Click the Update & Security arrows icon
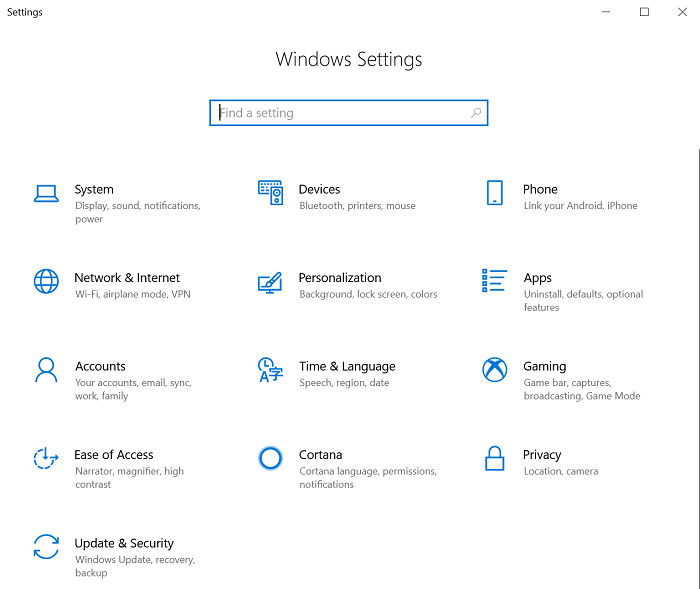The image size is (700, 589). click(x=46, y=547)
